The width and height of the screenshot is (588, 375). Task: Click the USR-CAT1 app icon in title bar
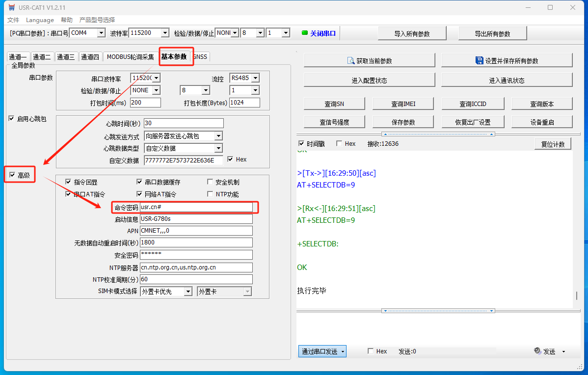12,7
